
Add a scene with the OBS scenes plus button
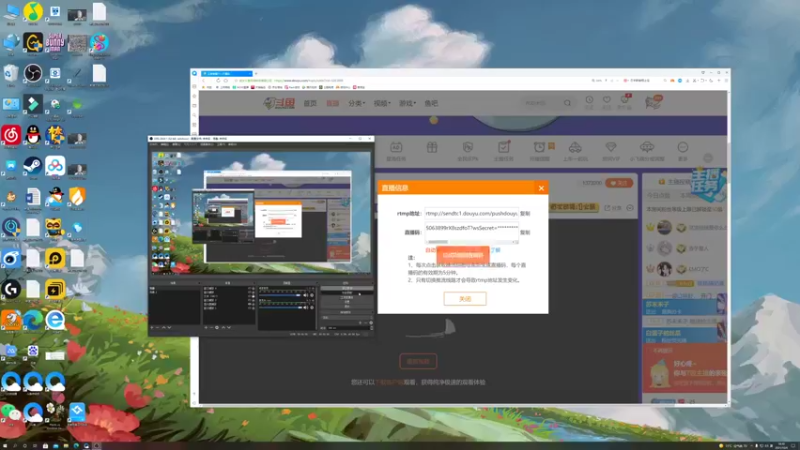coord(152,328)
